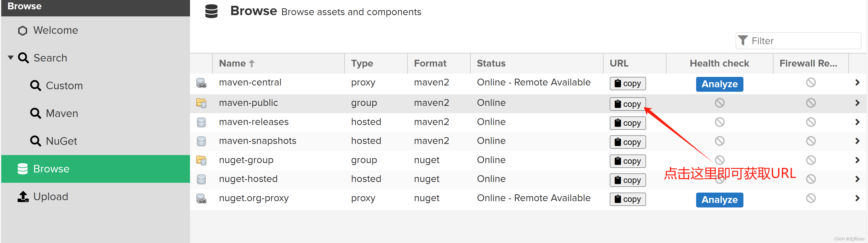Screen dimensions: 868x243
Task: Open maven-releases via its row chevron
Action: [x=857, y=122]
